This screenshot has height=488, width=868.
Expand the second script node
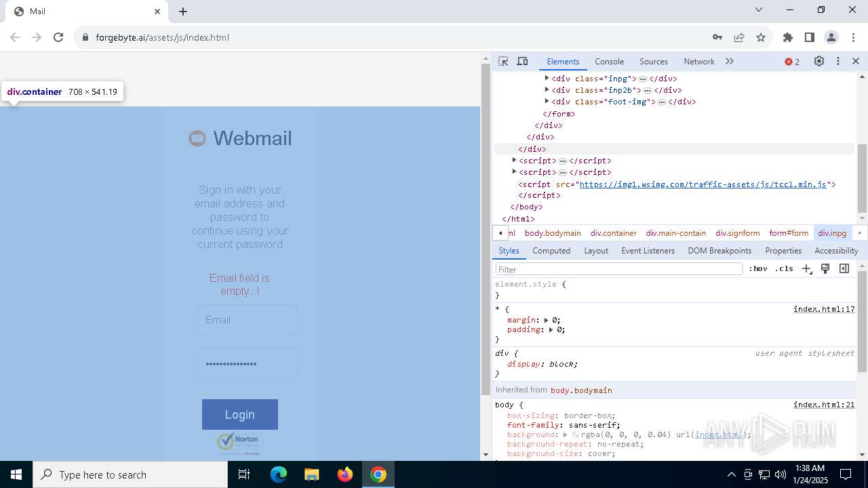tap(514, 171)
